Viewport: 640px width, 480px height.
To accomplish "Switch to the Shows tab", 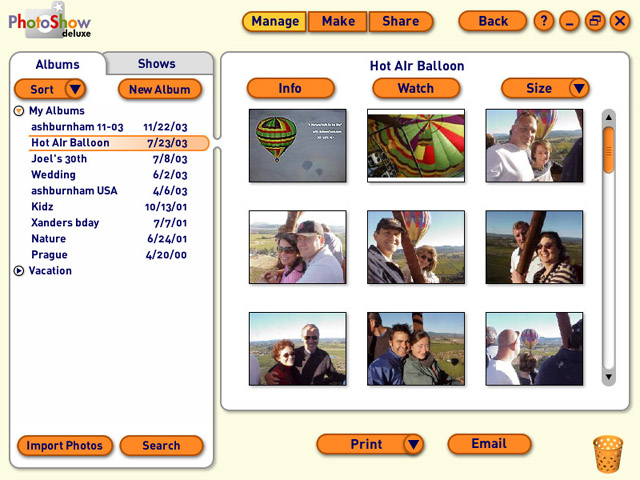I will 157,64.
